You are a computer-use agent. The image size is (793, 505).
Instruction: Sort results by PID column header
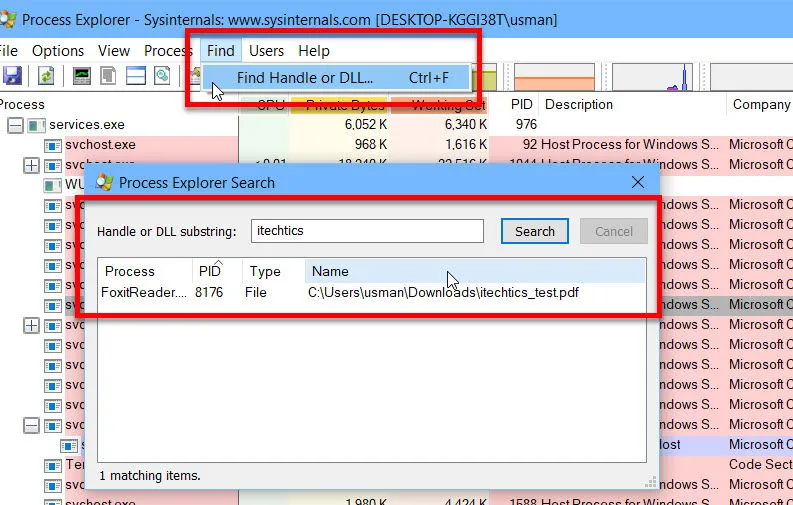coord(209,271)
